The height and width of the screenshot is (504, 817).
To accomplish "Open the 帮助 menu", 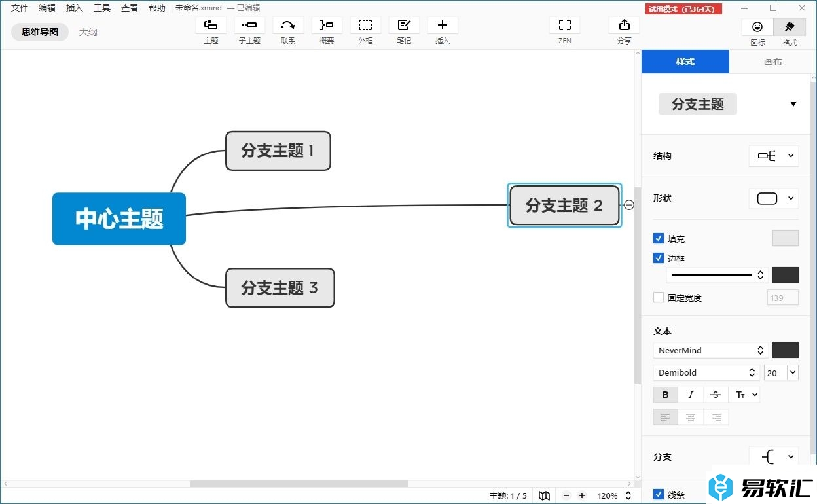I will tap(157, 8).
